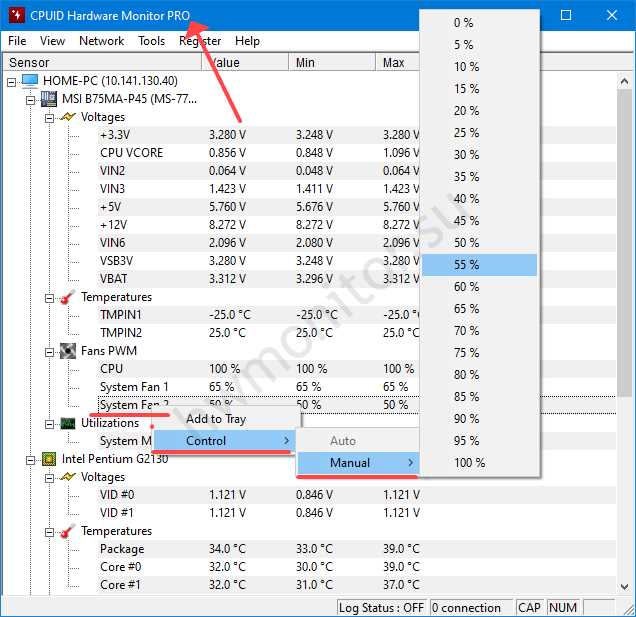
Task: Click the motherboard Temperatures thermometer icon
Action: (68, 297)
